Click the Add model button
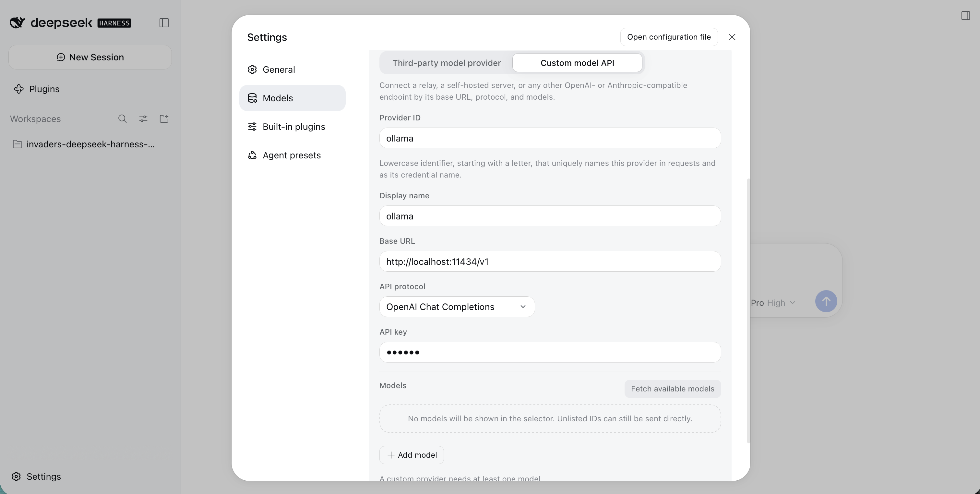 point(411,455)
